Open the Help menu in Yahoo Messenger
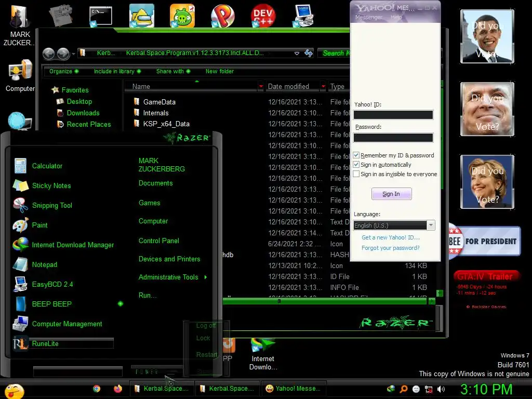Viewport: 532px width, 399px height. tap(396, 17)
